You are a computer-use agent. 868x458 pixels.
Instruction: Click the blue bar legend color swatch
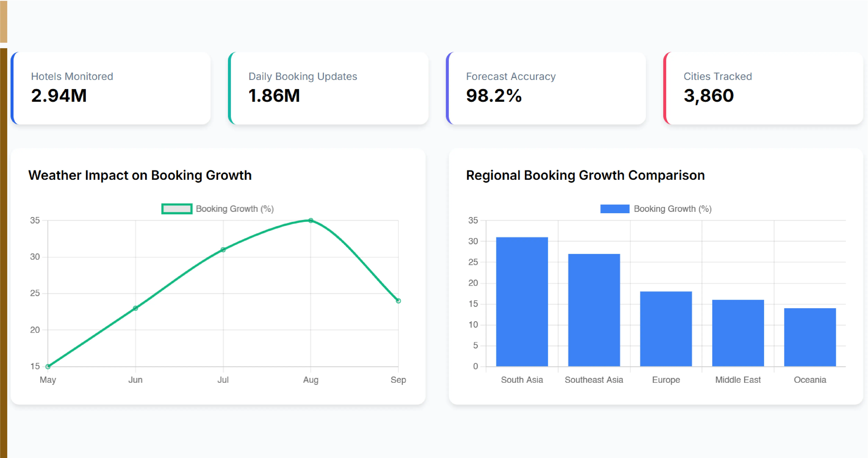(x=615, y=209)
